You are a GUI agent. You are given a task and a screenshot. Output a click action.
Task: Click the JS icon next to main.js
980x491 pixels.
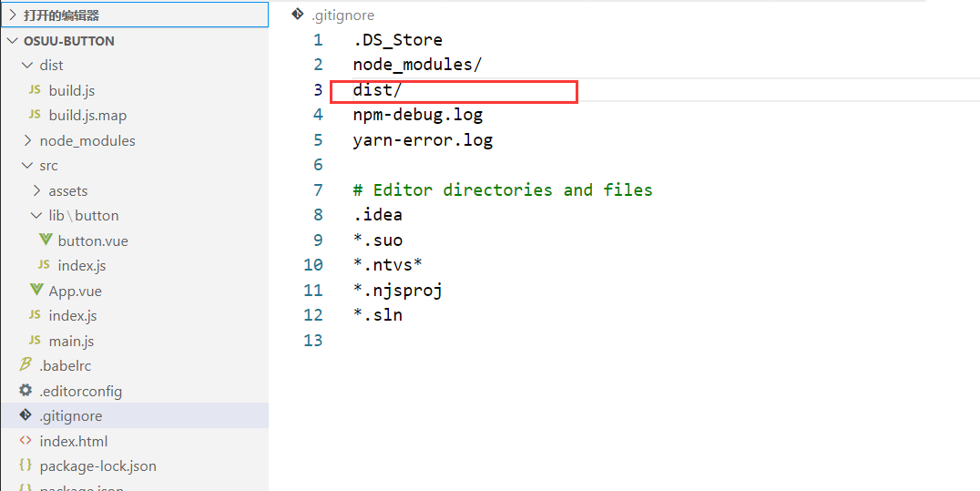point(35,341)
